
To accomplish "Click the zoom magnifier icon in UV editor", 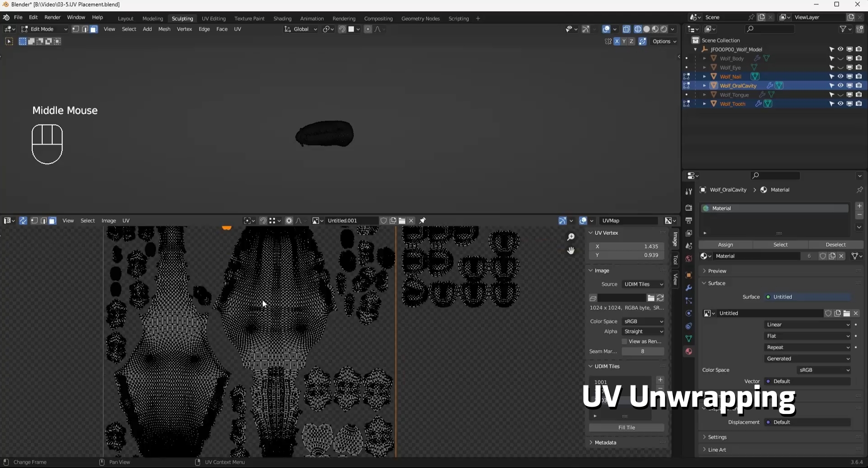I will 571,237.
